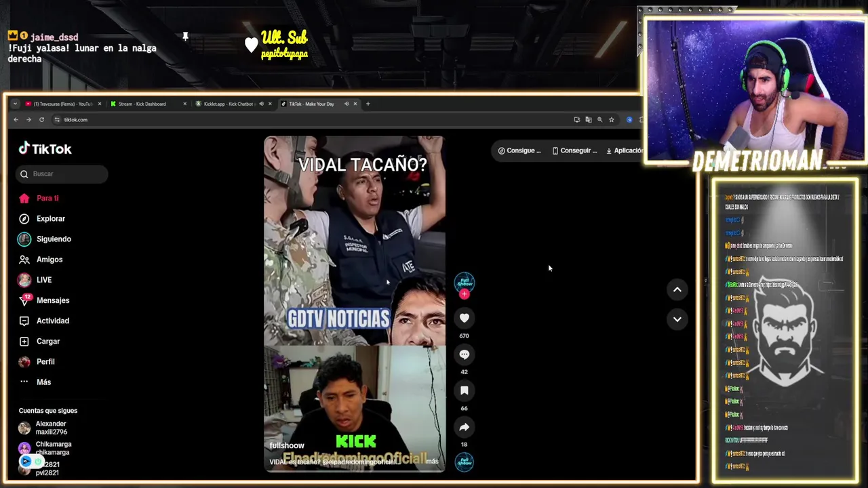Open the zoom magnifier icon
The width and height of the screenshot is (868, 488).
pos(599,120)
